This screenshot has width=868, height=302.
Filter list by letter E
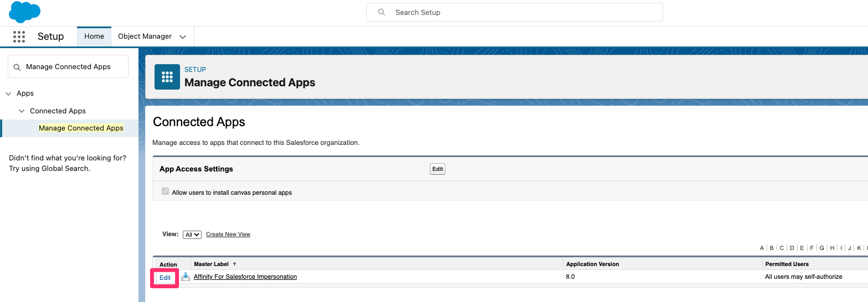[x=802, y=248]
